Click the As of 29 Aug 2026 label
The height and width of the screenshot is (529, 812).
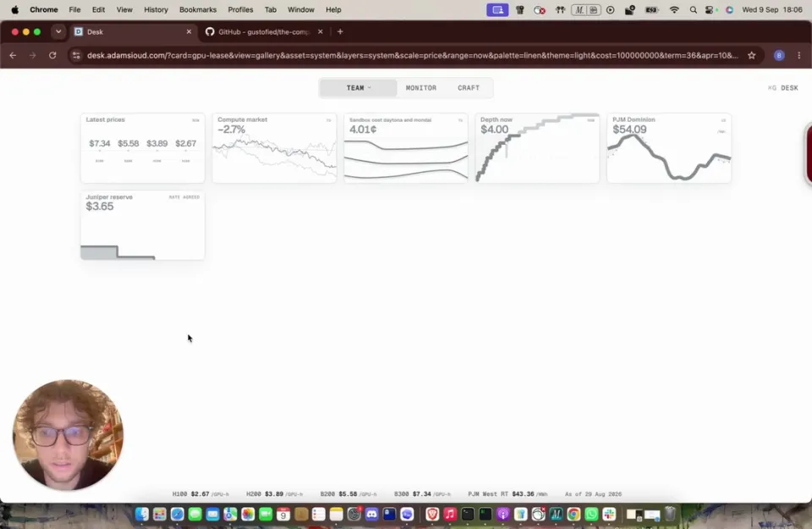[593, 493]
